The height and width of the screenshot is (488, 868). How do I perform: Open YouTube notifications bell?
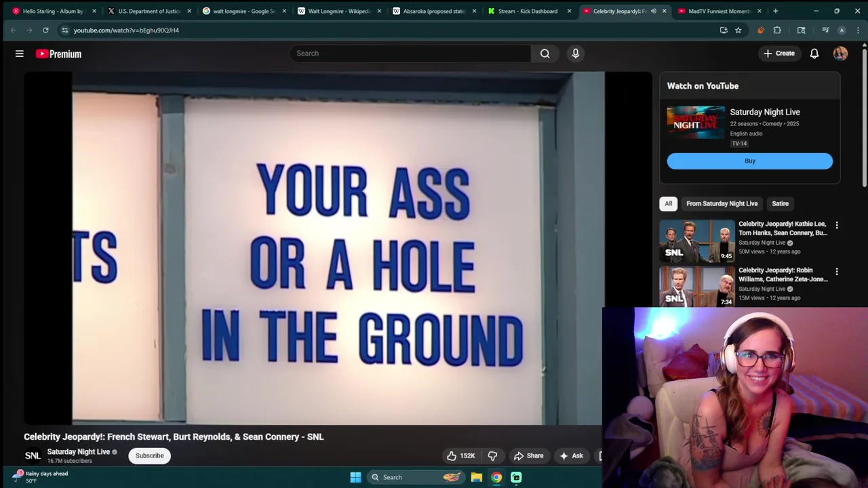coord(814,54)
